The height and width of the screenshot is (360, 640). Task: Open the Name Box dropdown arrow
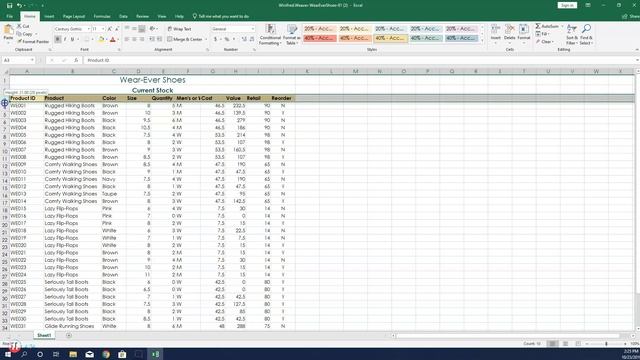pyautogui.click(x=32, y=60)
